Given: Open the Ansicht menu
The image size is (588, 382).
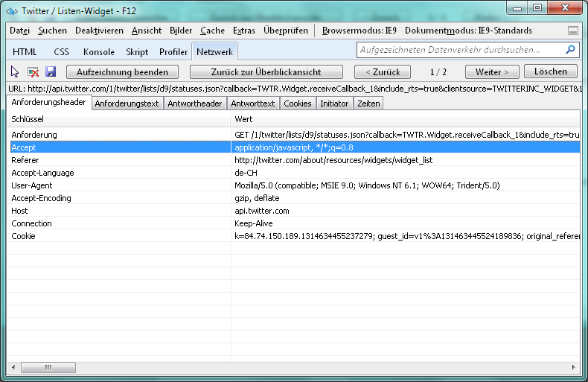Looking at the screenshot, I should pos(146,31).
